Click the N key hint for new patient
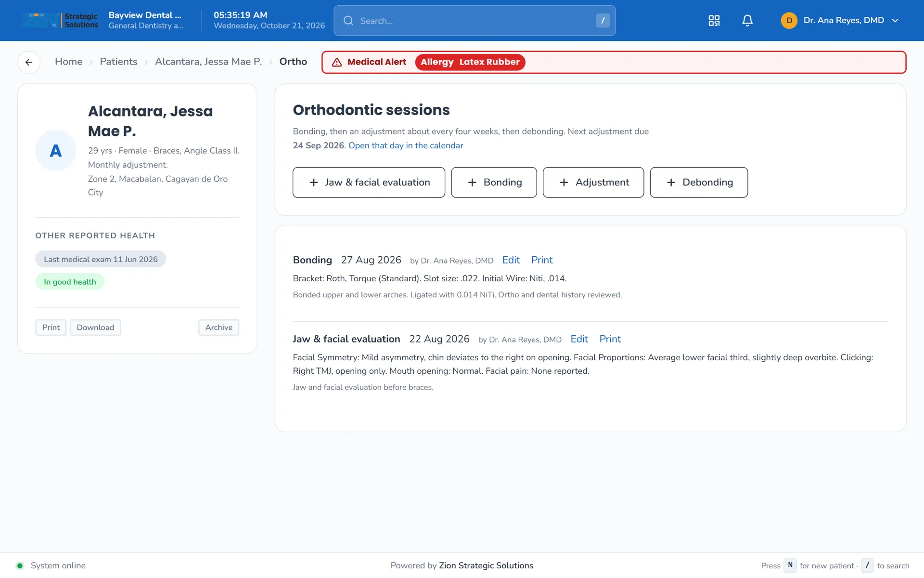Image resolution: width=924 pixels, height=578 pixels. click(x=790, y=565)
